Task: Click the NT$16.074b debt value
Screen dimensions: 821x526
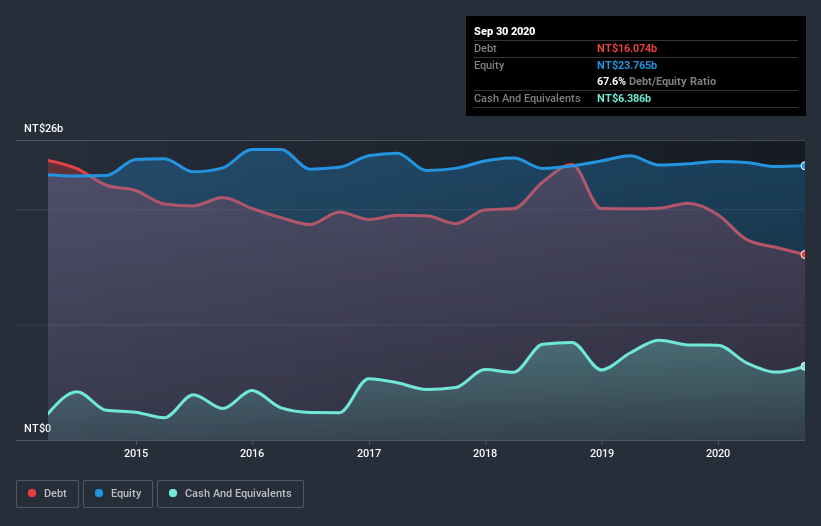Action: pyautogui.click(x=627, y=48)
